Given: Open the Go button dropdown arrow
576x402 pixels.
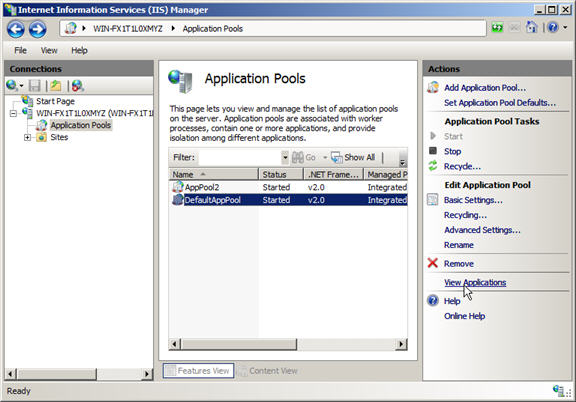Looking at the screenshot, I should [325, 158].
